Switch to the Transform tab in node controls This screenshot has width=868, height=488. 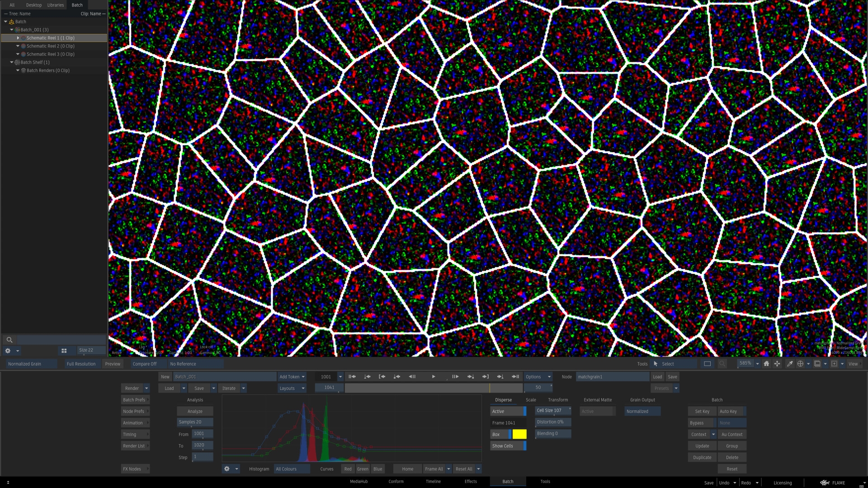(558, 399)
